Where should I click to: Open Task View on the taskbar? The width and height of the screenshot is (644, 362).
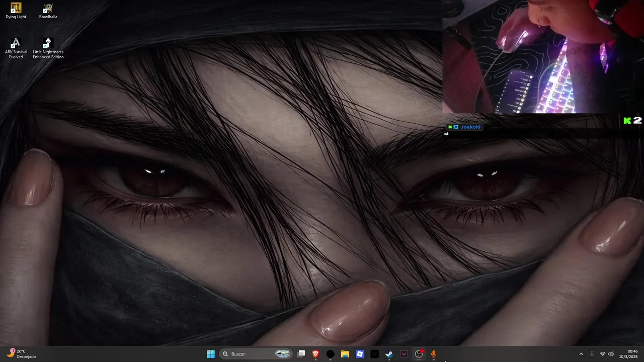pyautogui.click(x=301, y=354)
